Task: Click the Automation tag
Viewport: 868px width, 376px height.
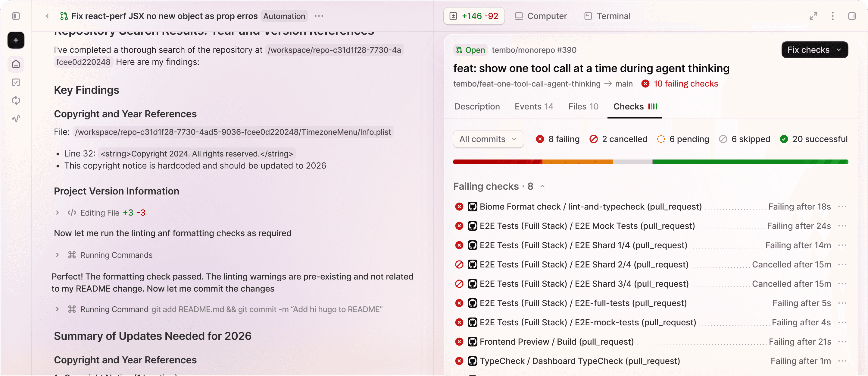Action: click(284, 16)
